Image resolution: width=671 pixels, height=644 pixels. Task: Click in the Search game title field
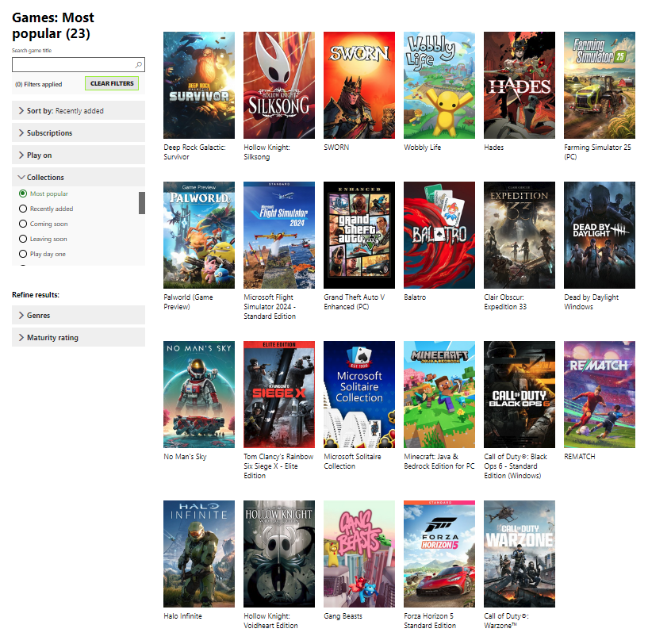click(79, 64)
